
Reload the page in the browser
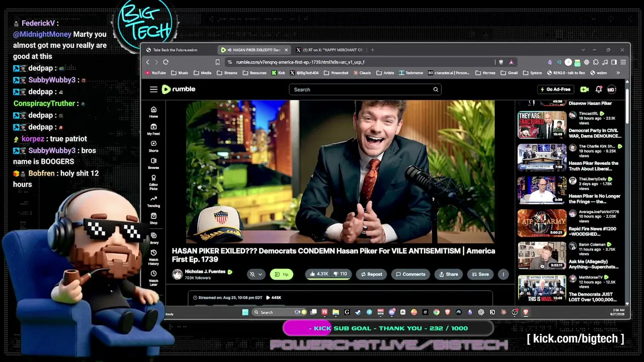tap(166, 62)
